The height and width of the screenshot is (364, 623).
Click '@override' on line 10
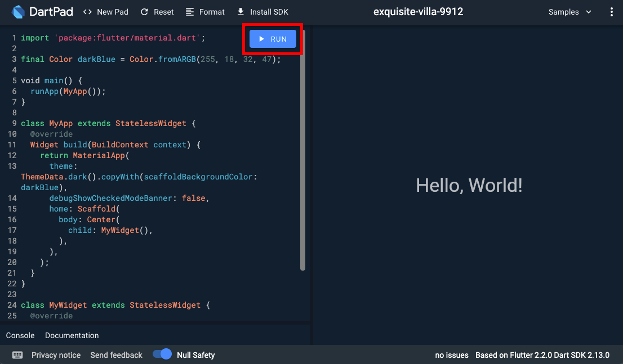[52, 134]
